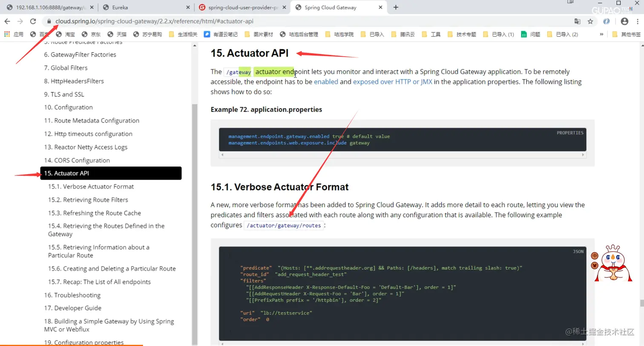Go to "15.3. Refreshing the Route Cache"
This screenshot has width=644, height=346.
point(95,213)
